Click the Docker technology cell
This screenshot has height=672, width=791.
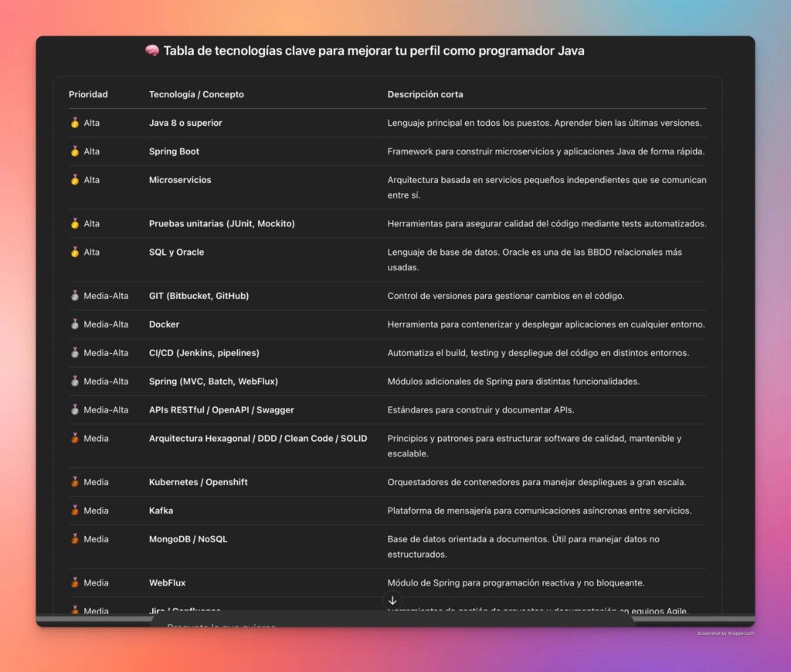click(x=164, y=324)
